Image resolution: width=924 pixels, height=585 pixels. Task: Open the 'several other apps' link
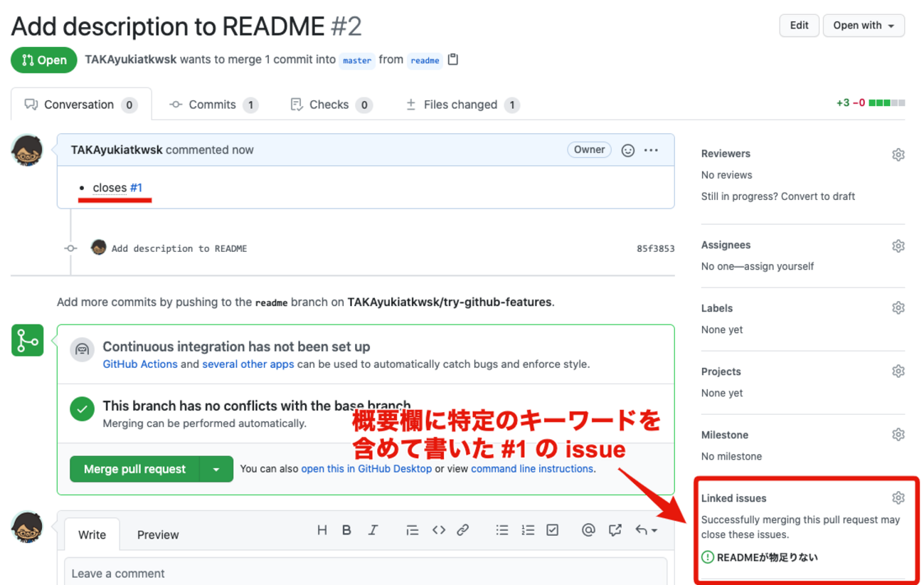(x=248, y=364)
